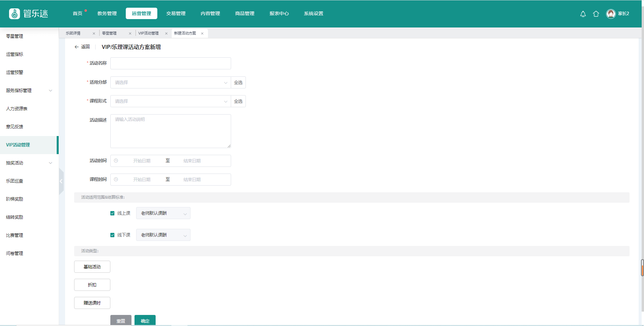Screen dimensions: 644x326
Task: Close the VIP活动管理 tab
Action: point(166,34)
